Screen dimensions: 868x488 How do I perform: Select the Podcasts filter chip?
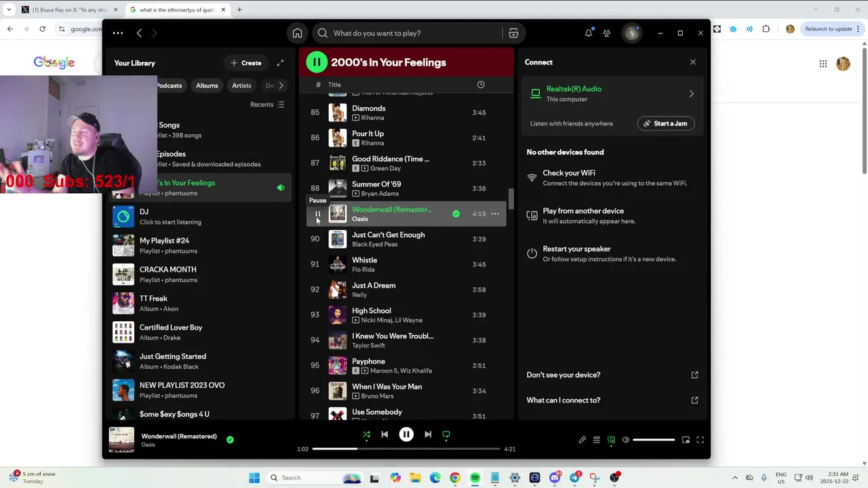coord(170,85)
